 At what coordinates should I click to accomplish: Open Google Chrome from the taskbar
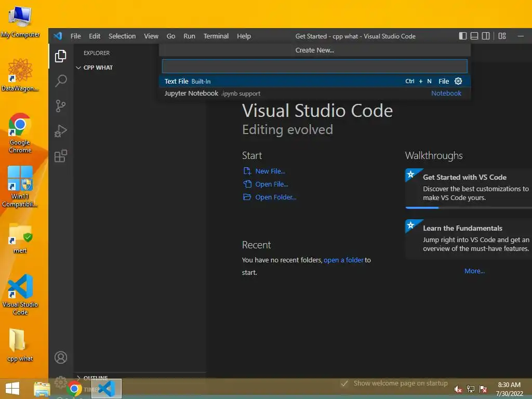click(x=74, y=389)
